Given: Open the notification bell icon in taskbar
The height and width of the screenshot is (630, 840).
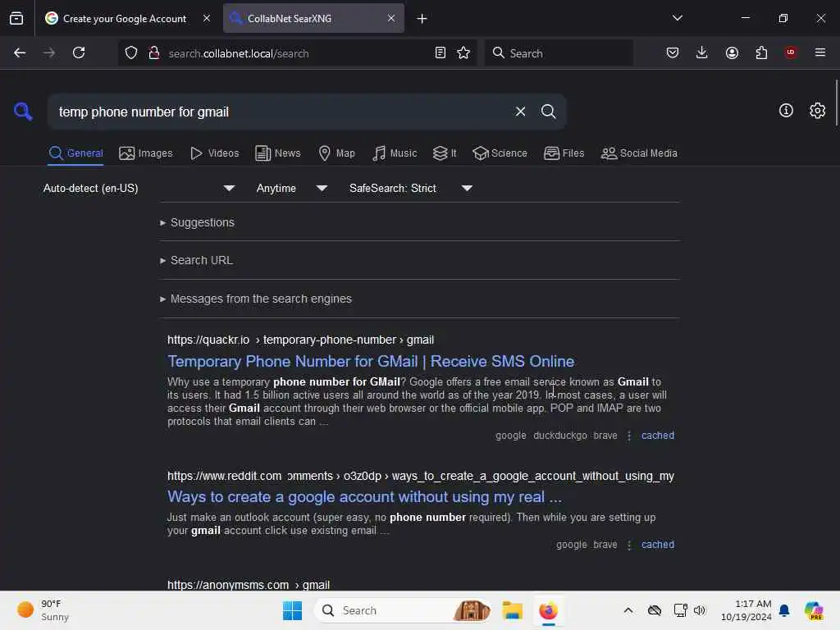Looking at the screenshot, I should [x=784, y=610].
